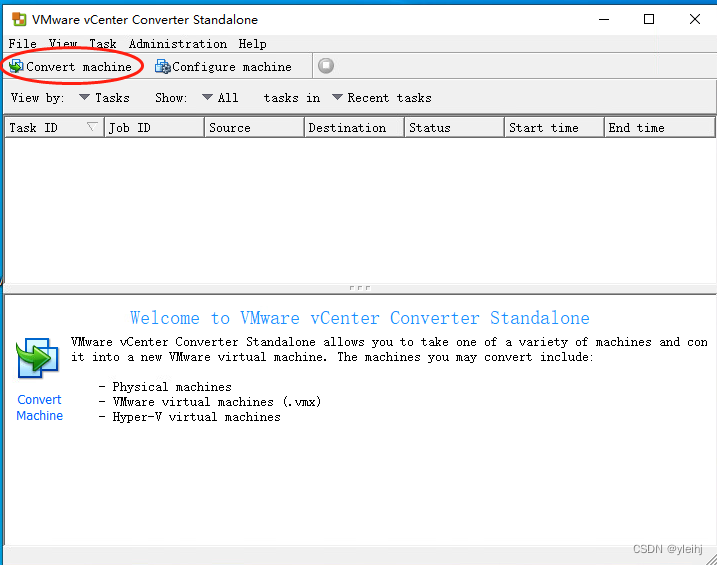717x565 pixels.
Task: Click the VMware Converter title bar icon
Action: coord(19,19)
